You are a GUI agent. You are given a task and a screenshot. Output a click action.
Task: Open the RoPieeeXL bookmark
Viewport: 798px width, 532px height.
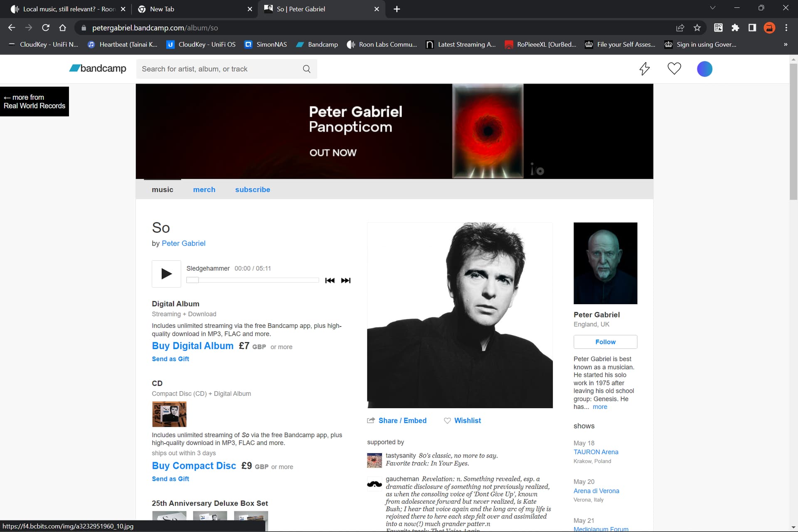(541, 44)
